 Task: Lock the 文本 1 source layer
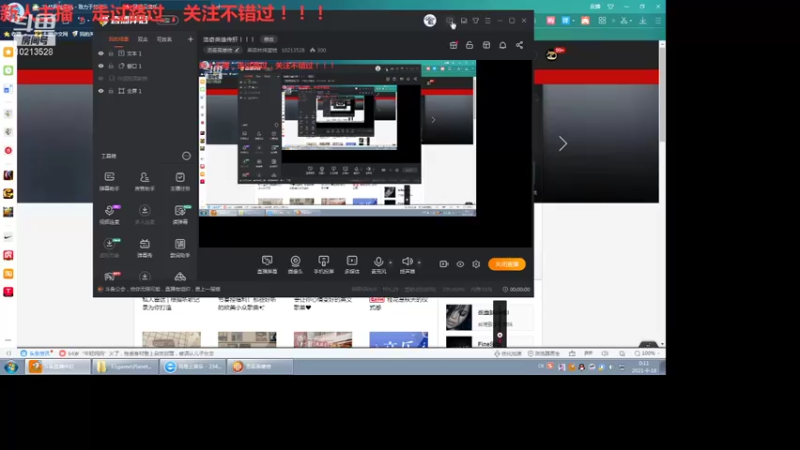pyautogui.click(x=111, y=53)
